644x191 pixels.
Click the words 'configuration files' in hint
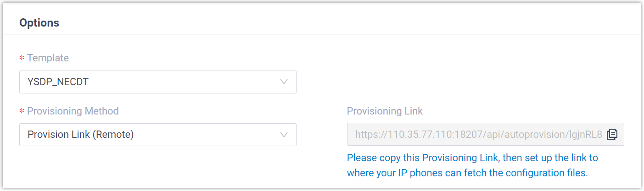pyautogui.click(x=550, y=173)
